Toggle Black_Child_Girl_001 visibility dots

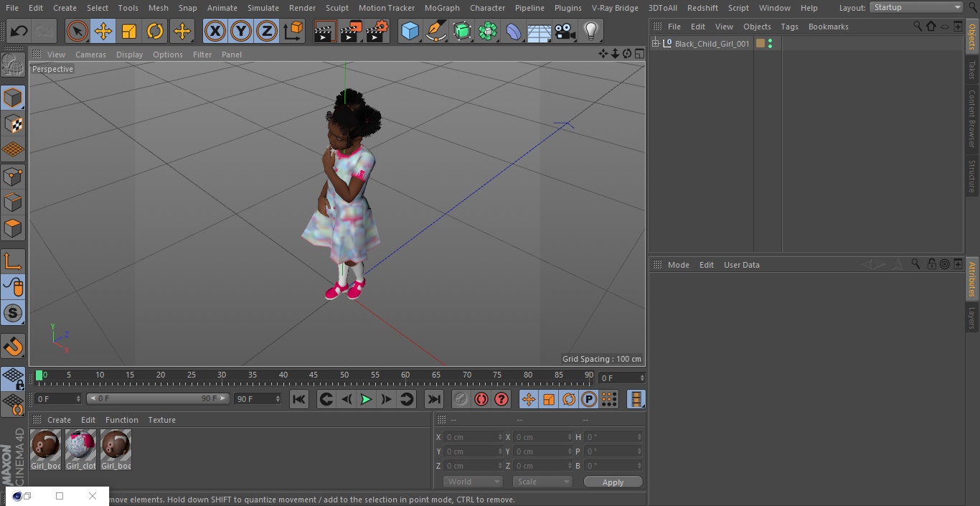pyautogui.click(x=770, y=44)
